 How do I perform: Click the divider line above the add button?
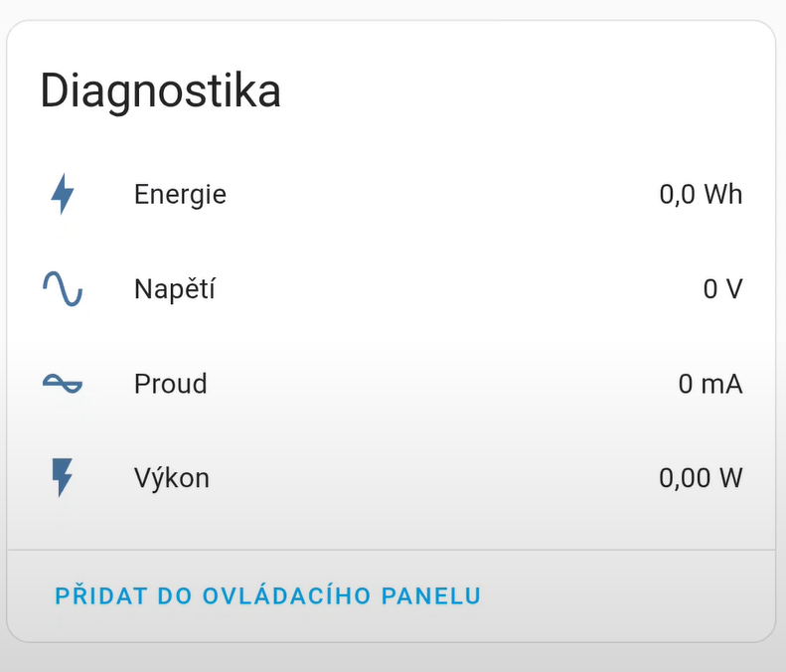(391, 550)
